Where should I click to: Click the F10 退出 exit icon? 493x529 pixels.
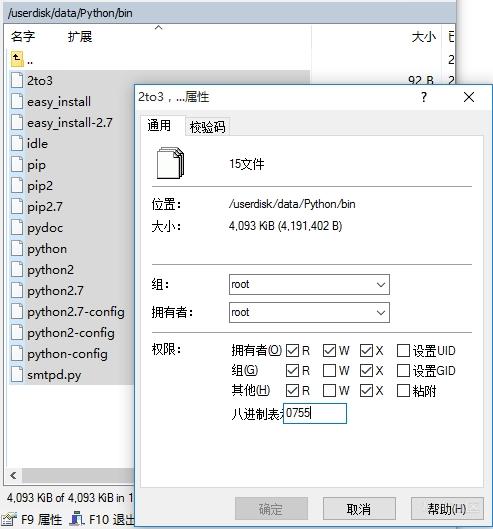[x=78, y=519]
